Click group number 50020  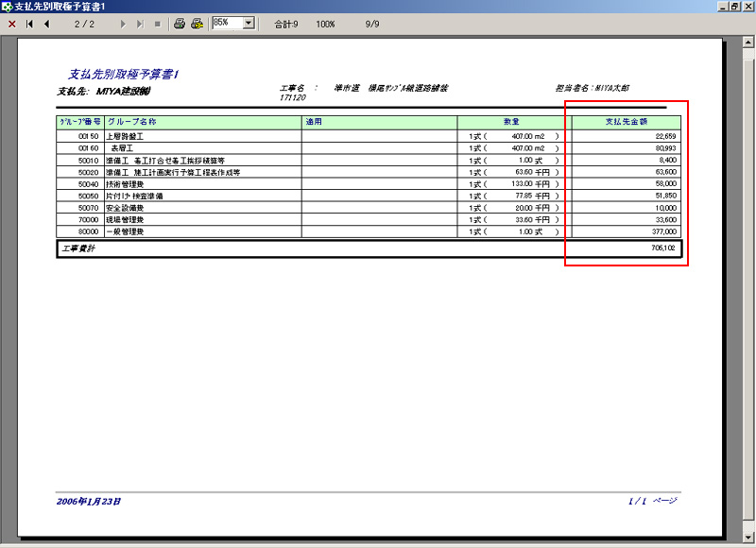(x=88, y=173)
